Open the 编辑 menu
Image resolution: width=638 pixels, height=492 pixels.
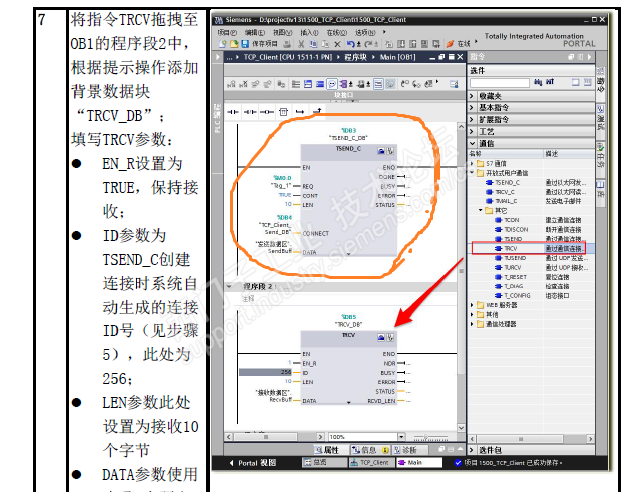point(255,32)
